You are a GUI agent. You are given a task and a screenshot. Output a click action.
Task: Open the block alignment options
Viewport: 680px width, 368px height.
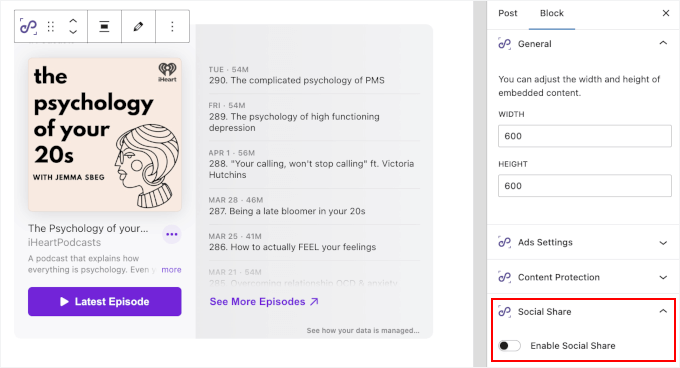click(x=104, y=26)
